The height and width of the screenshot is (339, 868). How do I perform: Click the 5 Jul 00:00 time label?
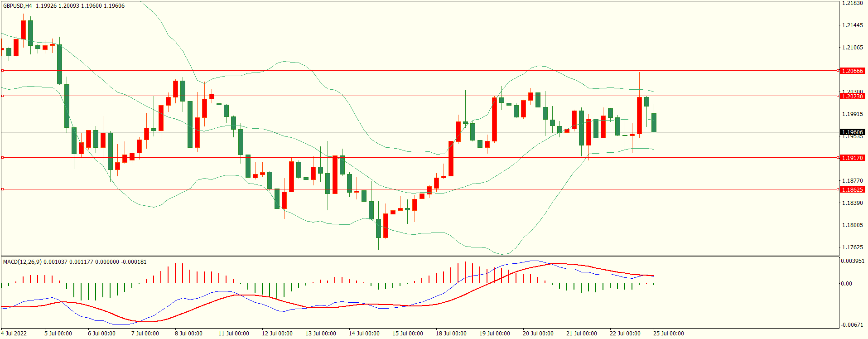click(58, 334)
